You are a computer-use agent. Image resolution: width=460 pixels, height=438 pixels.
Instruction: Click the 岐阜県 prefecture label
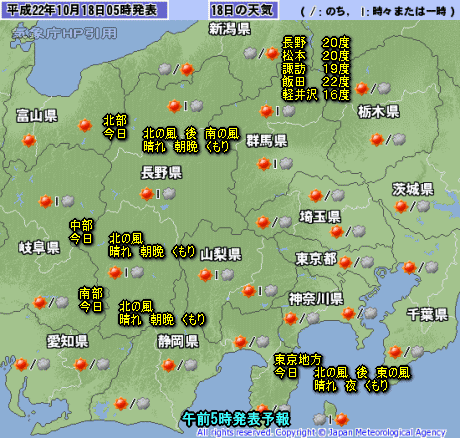[x=39, y=248]
